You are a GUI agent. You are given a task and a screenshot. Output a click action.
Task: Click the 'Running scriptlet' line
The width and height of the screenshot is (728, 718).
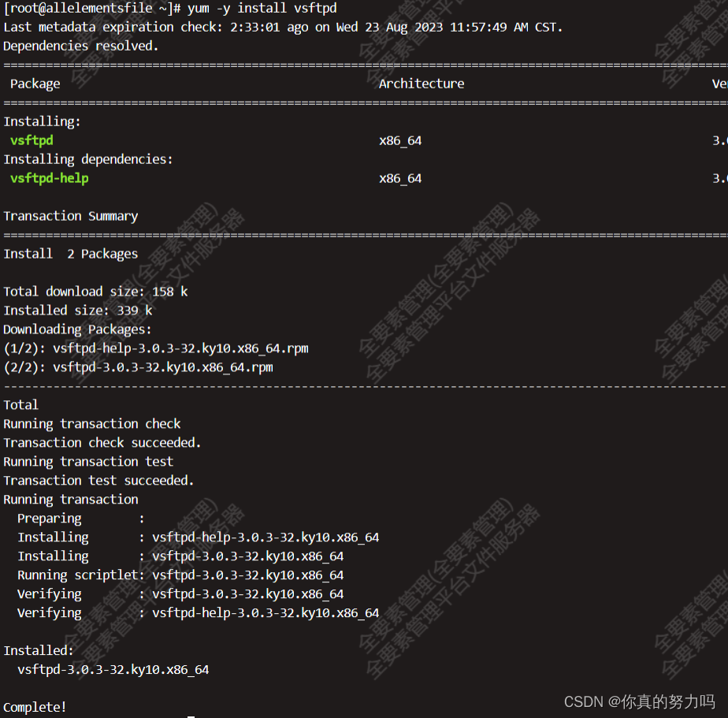click(x=180, y=575)
